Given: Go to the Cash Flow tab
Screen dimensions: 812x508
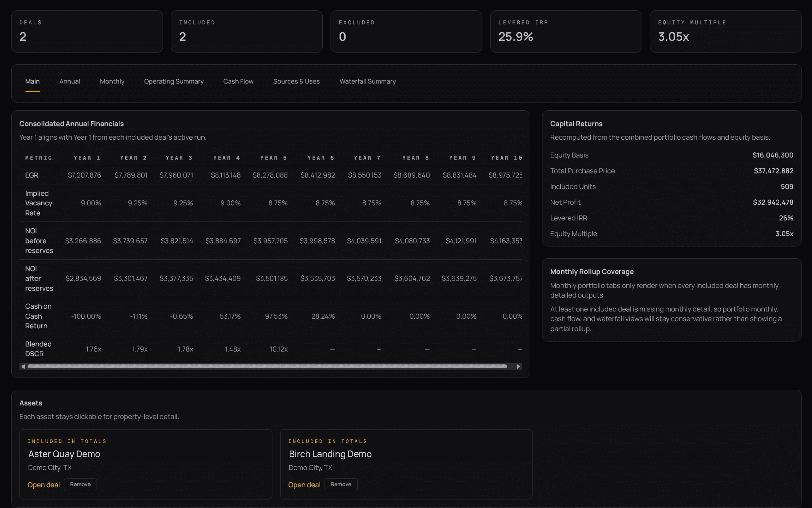Looking at the screenshot, I should point(238,81).
